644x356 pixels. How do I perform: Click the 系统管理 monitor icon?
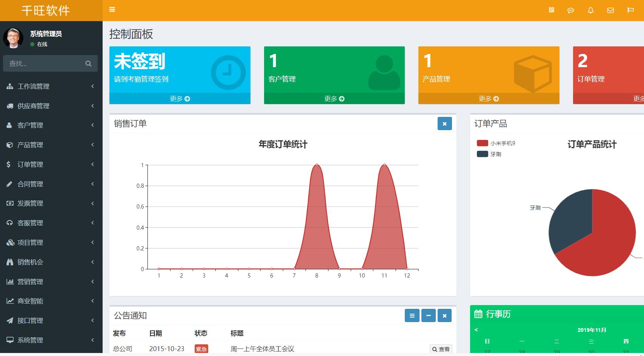[x=10, y=340]
